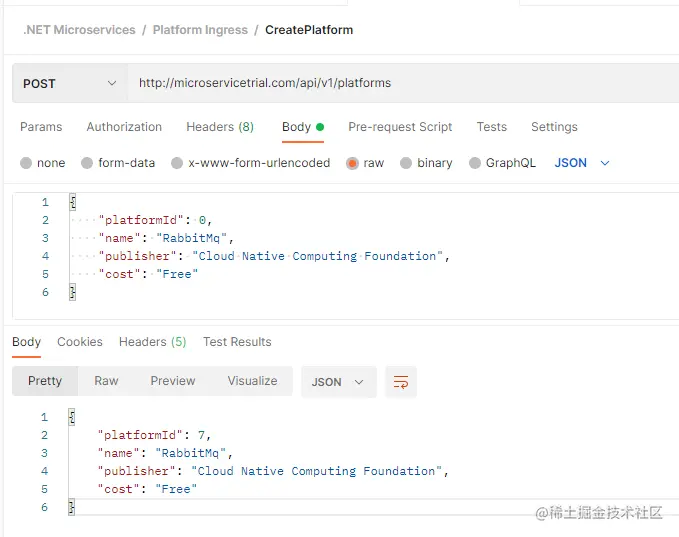
Task: Open the response JSON format dropdown
Action: point(339,382)
